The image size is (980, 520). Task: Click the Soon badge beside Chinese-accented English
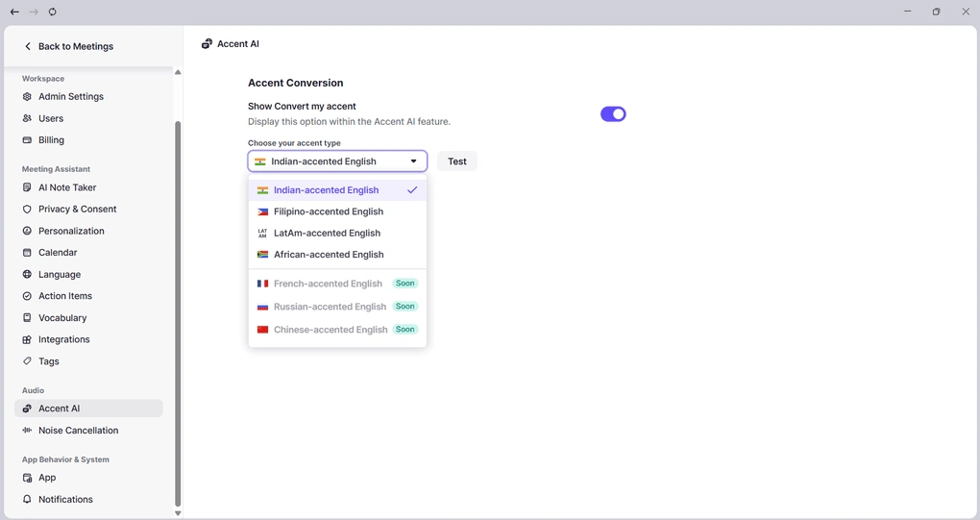pyautogui.click(x=405, y=330)
